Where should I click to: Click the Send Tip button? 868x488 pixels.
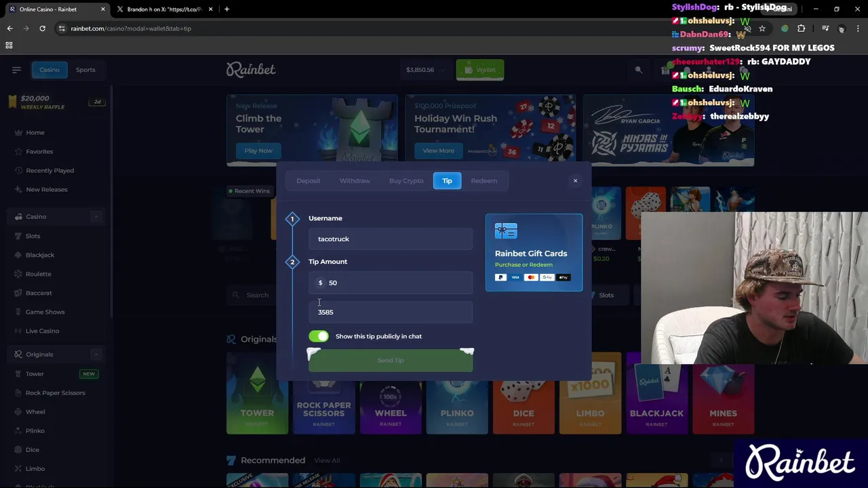[391, 361]
